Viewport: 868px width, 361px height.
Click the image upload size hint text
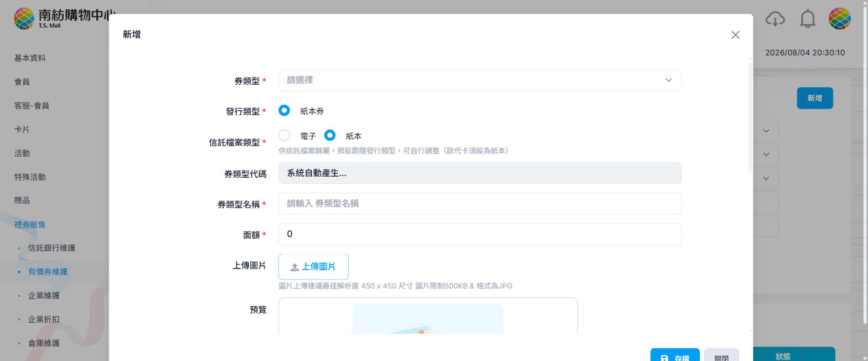coord(395,286)
